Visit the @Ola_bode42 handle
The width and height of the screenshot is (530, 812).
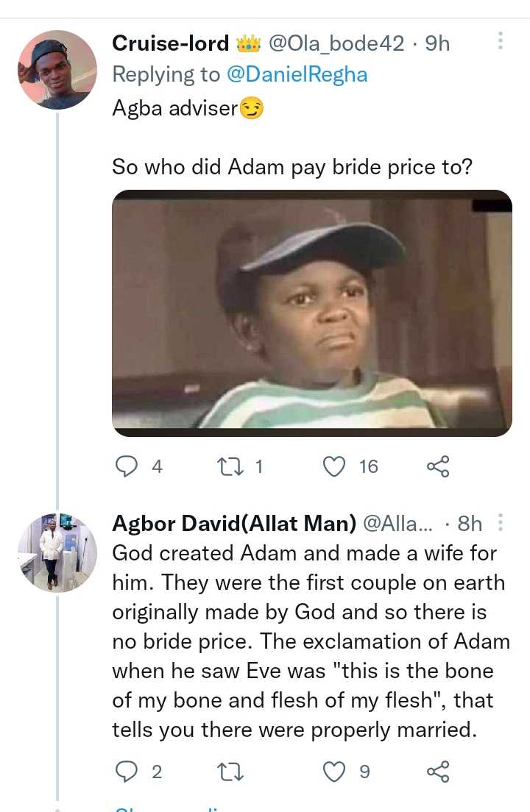click(x=336, y=43)
